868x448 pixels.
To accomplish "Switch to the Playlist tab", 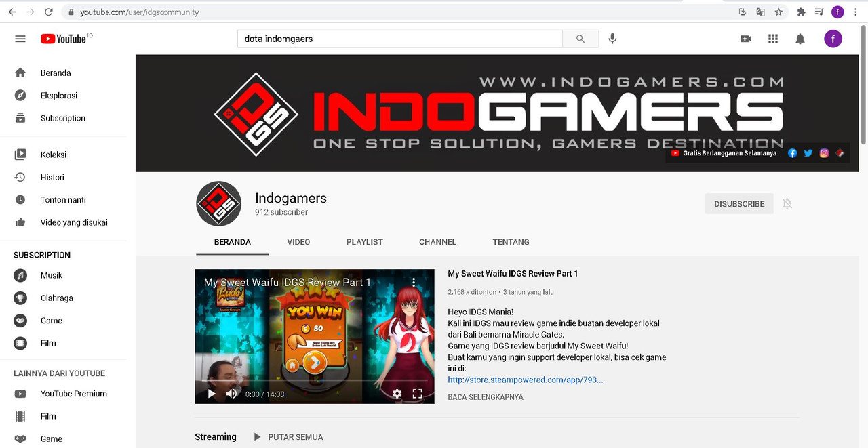I will point(365,242).
